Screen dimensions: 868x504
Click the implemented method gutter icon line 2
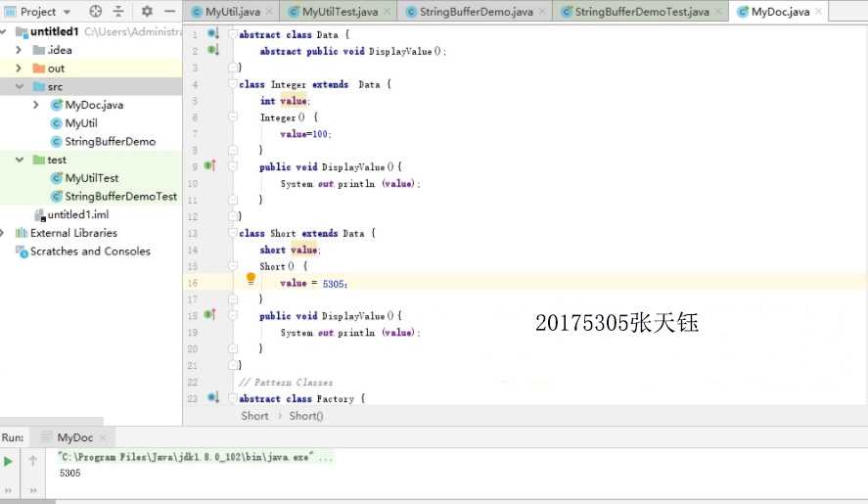213,51
